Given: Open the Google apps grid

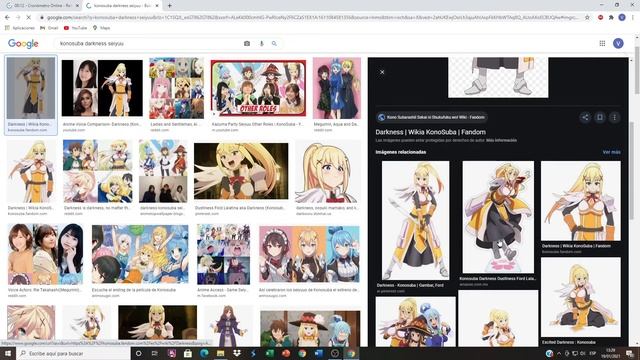Looking at the screenshot, I should coord(602,43).
